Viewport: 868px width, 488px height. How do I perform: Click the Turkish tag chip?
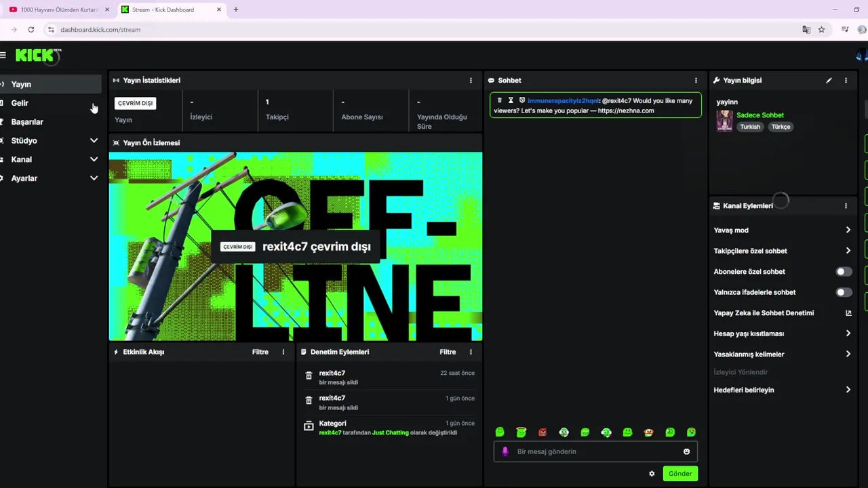pyautogui.click(x=750, y=127)
